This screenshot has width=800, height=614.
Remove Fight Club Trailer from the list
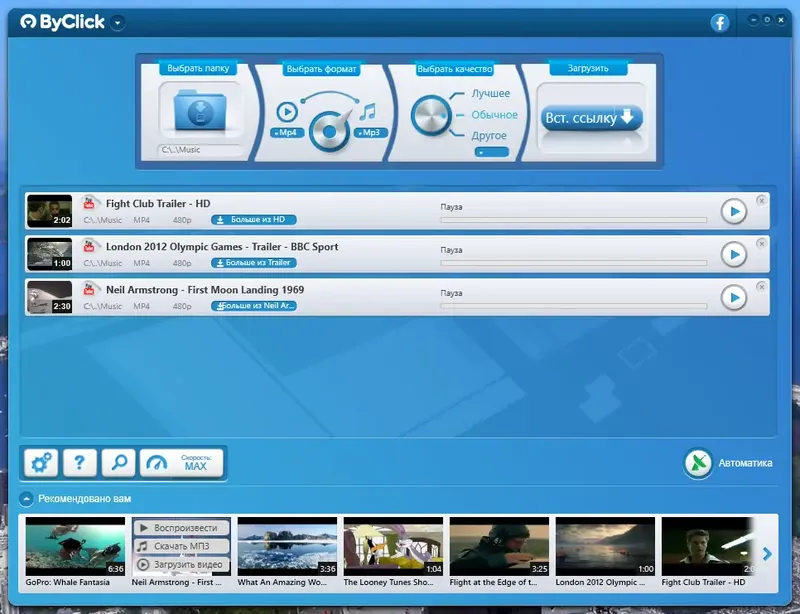coord(761,201)
